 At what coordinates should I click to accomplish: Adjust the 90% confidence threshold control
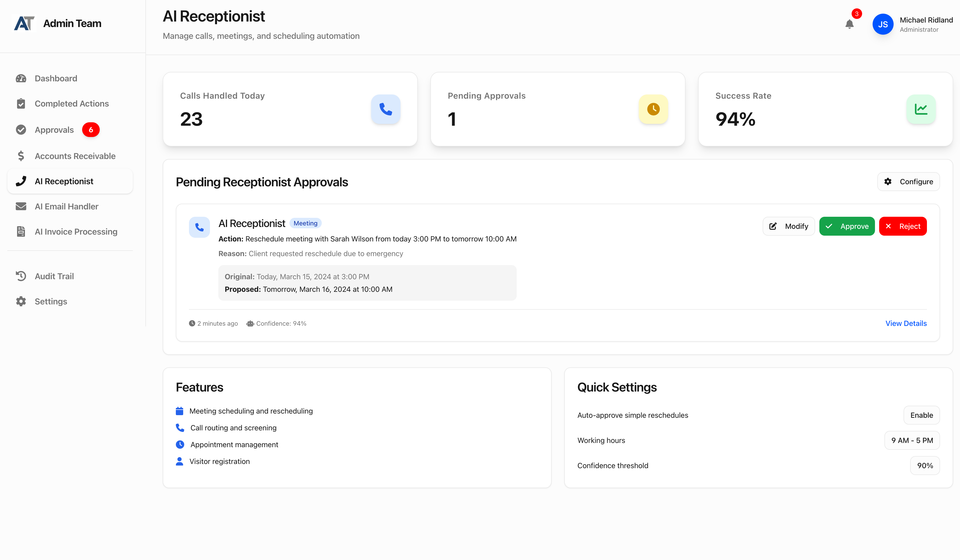pyautogui.click(x=925, y=465)
